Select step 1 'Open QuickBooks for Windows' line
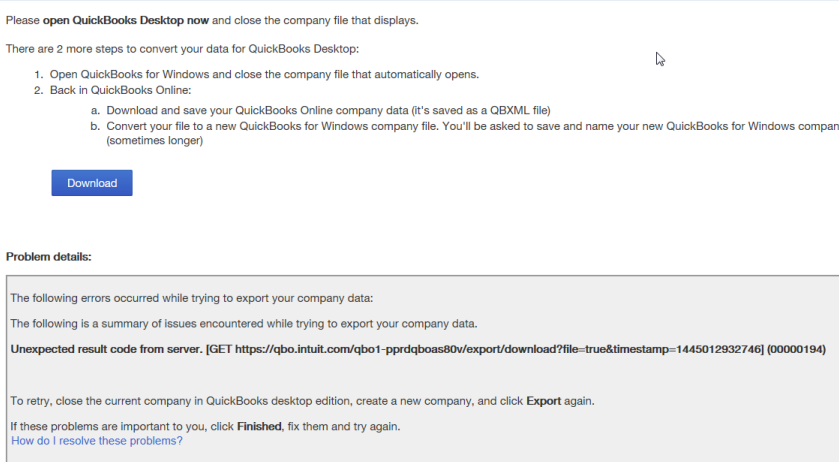The image size is (839, 462). click(264, 74)
